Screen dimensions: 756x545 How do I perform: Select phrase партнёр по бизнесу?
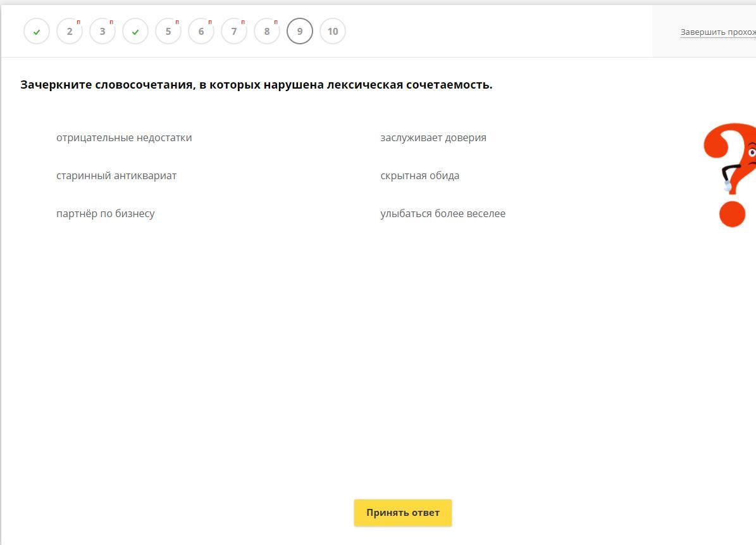[105, 214]
